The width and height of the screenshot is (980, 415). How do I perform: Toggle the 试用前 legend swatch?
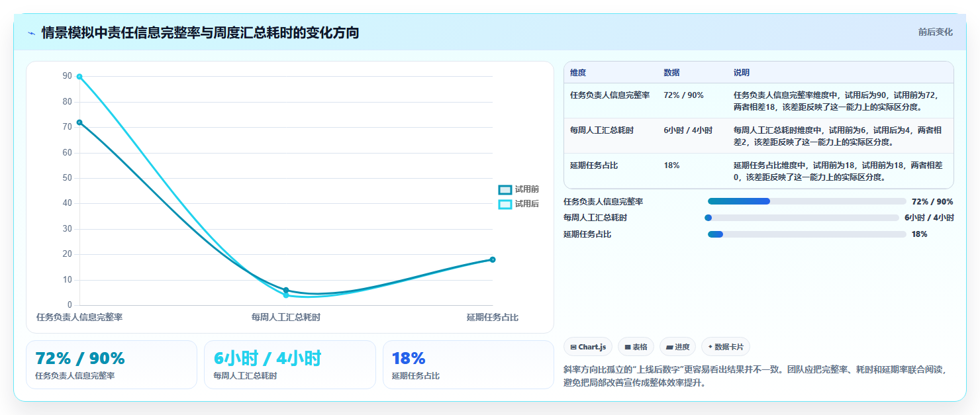505,190
